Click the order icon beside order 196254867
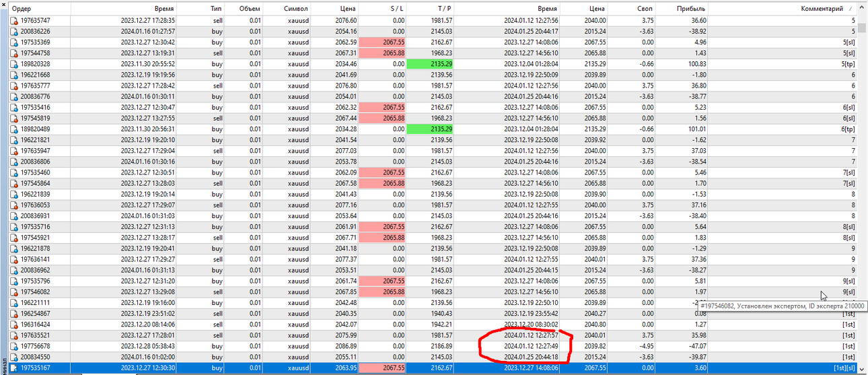868x375 pixels. (x=14, y=313)
